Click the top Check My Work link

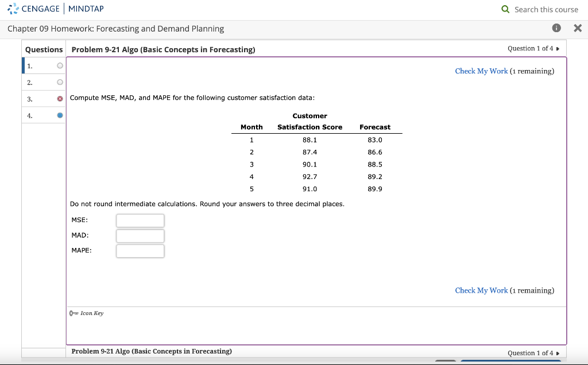click(x=481, y=71)
